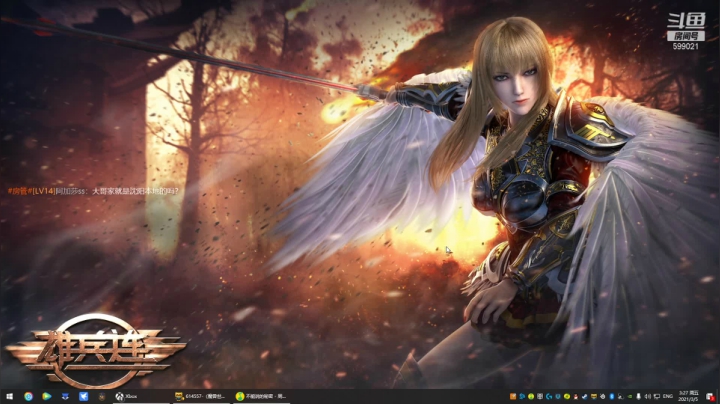Open the colorful play-triangle video app

click(x=46, y=396)
